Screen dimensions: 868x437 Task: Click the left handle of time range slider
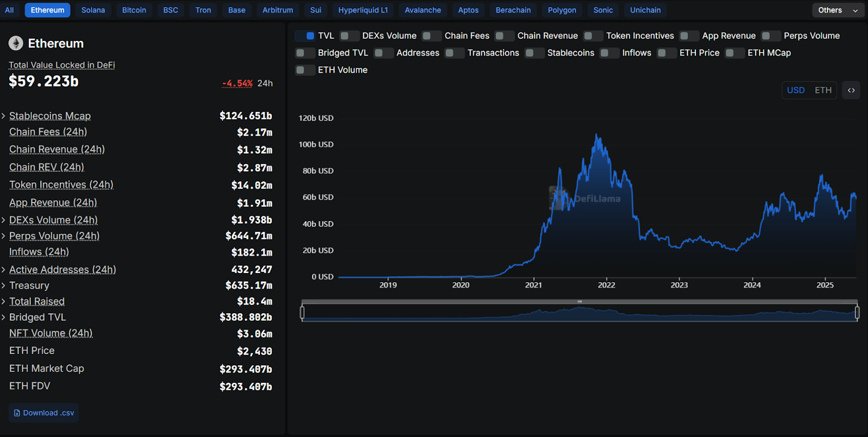tap(302, 312)
